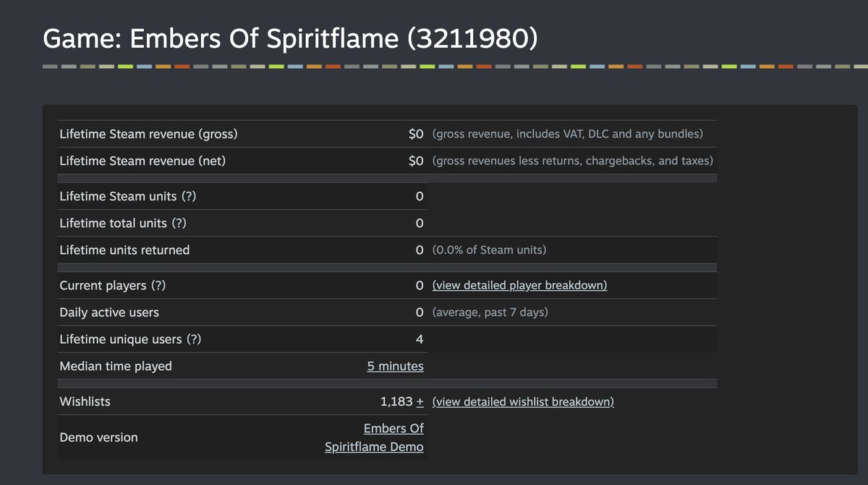Screen dimensions: 868x485
Task: Click the 5 minutes median time link
Action: coord(395,366)
